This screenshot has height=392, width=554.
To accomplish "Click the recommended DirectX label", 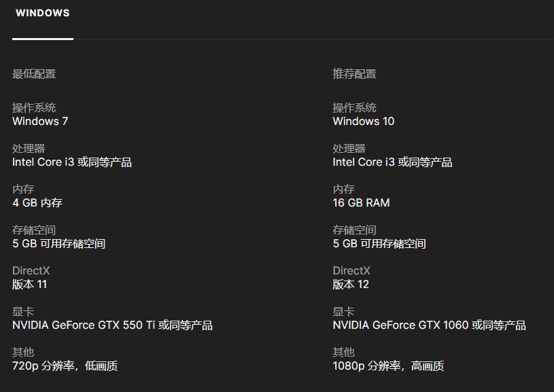I will tap(351, 271).
